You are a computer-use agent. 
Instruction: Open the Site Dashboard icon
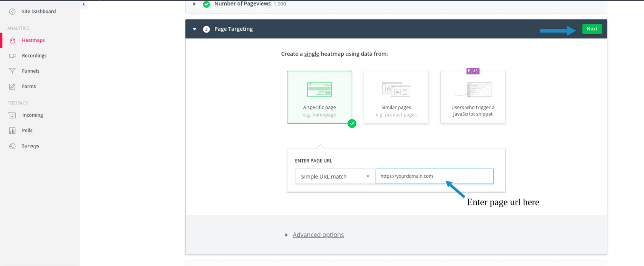coord(12,12)
